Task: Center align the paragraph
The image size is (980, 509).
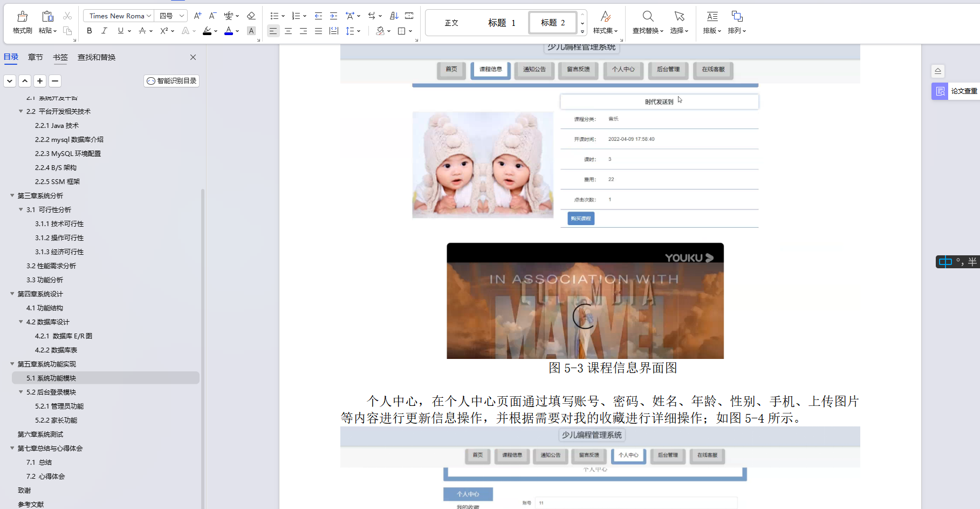Action: click(288, 31)
